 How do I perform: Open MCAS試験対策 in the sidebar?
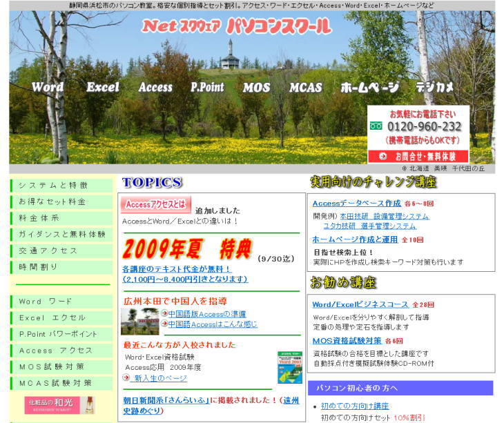click(x=61, y=383)
